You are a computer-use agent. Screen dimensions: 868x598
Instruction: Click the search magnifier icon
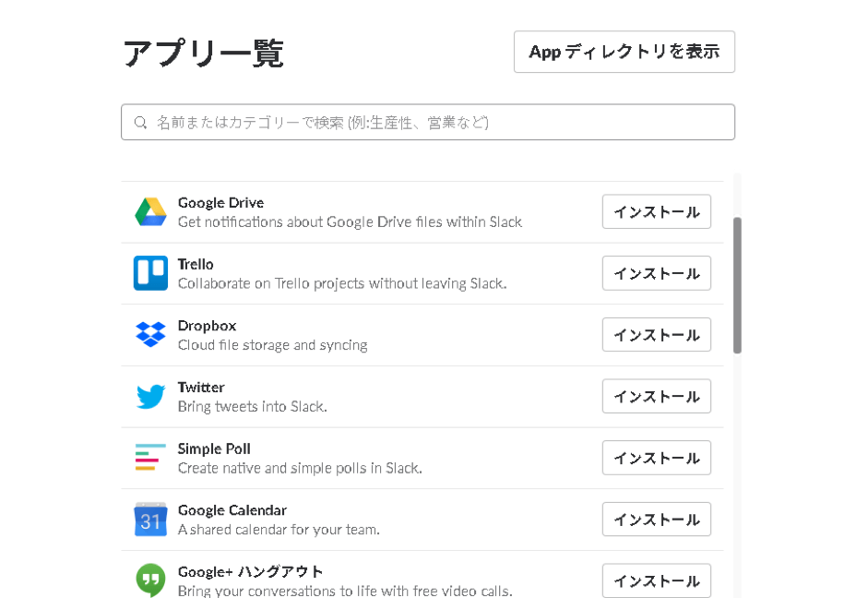pos(140,123)
